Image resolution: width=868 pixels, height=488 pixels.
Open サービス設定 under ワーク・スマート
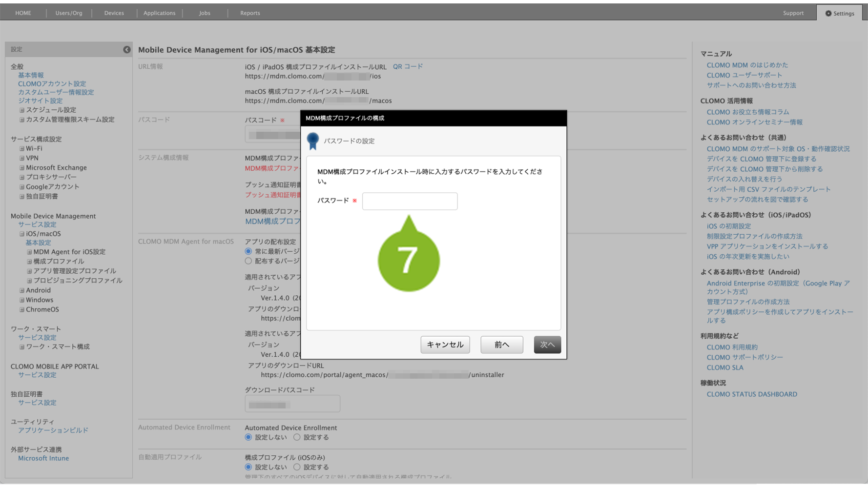click(37, 338)
